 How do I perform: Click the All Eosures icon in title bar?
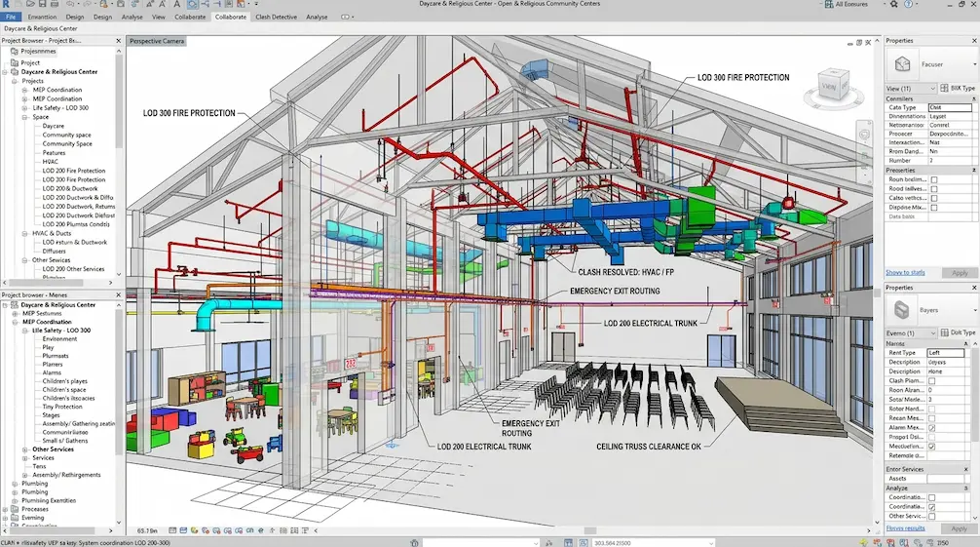pos(829,4)
